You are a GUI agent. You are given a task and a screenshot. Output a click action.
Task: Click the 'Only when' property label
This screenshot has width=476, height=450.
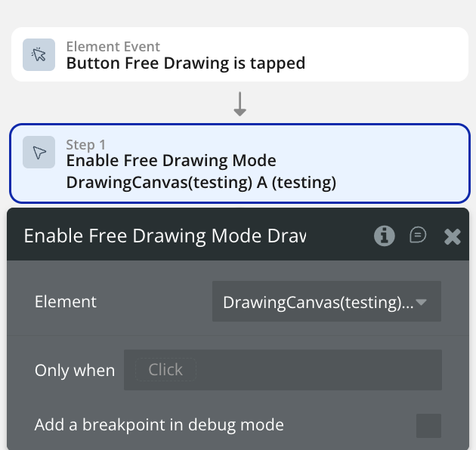tap(75, 371)
